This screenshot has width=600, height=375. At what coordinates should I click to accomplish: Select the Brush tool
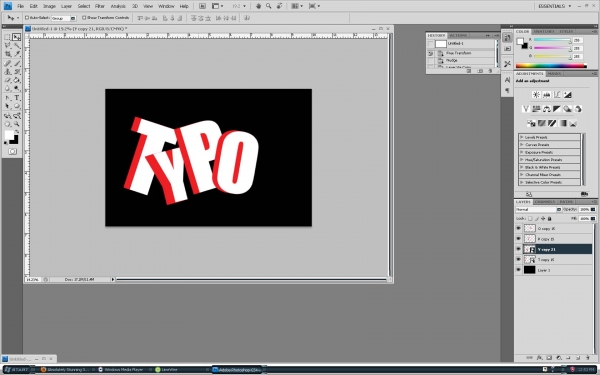point(16,63)
